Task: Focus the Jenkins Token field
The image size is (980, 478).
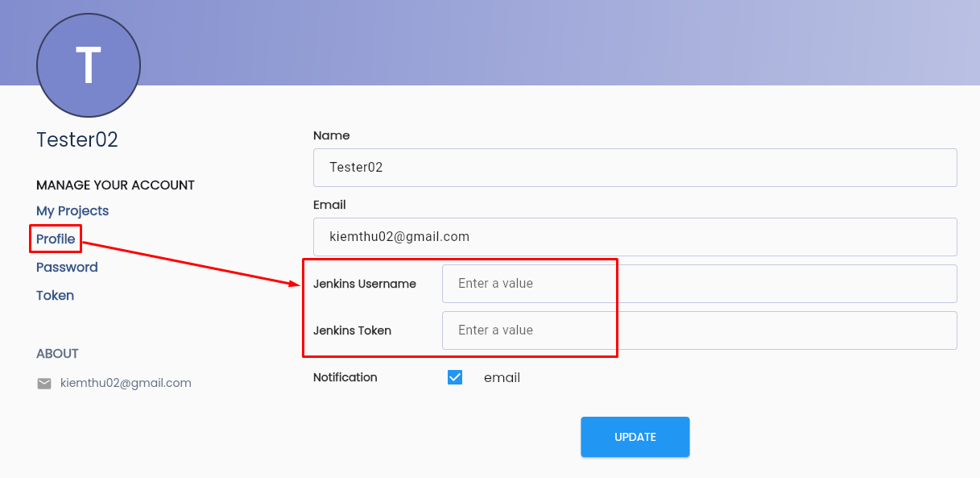Action: (x=700, y=330)
